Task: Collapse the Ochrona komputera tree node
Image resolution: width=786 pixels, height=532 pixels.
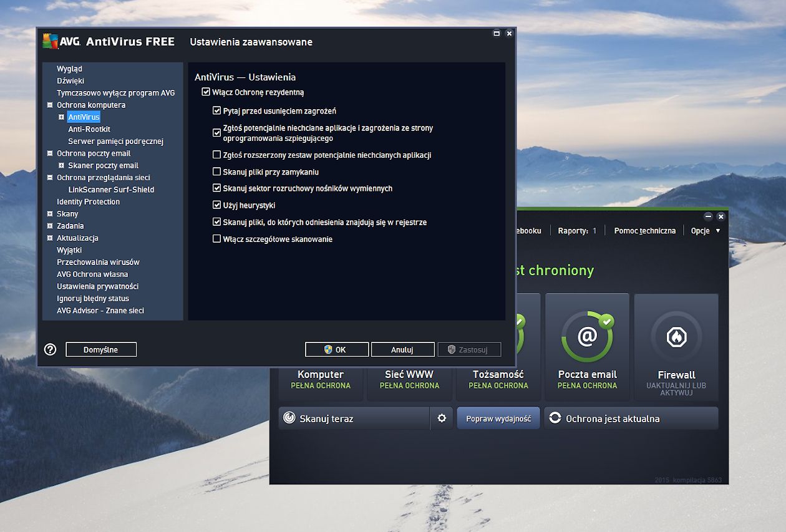Action: click(x=50, y=105)
